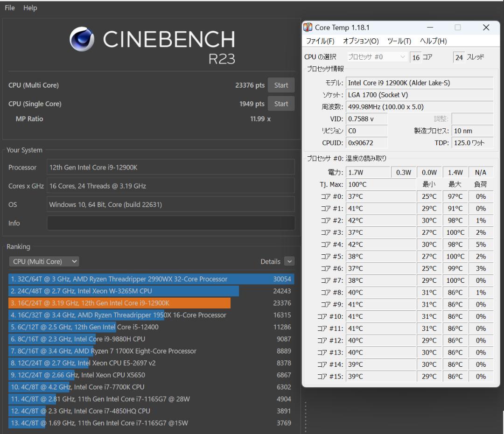Click the multi core score 23376 pts
Image resolution: width=504 pixels, height=434 pixels.
[250, 85]
